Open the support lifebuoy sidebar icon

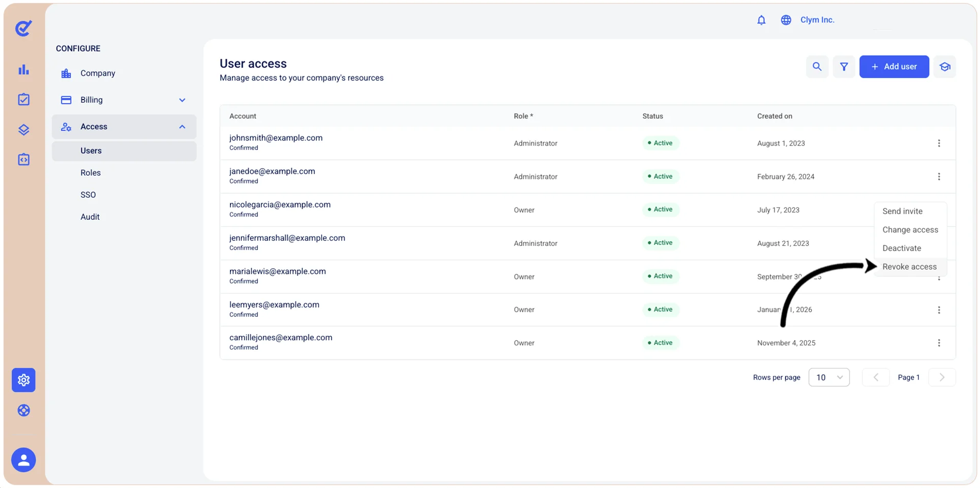pyautogui.click(x=24, y=410)
